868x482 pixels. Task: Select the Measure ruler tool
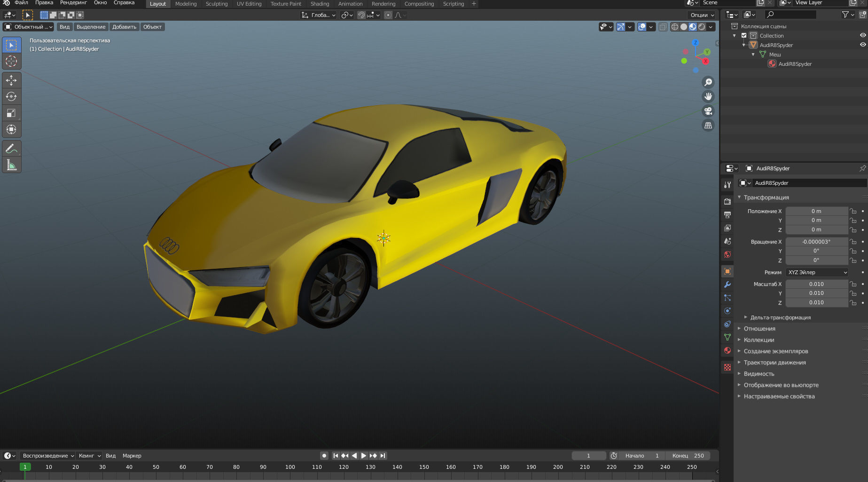(x=11, y=165)
